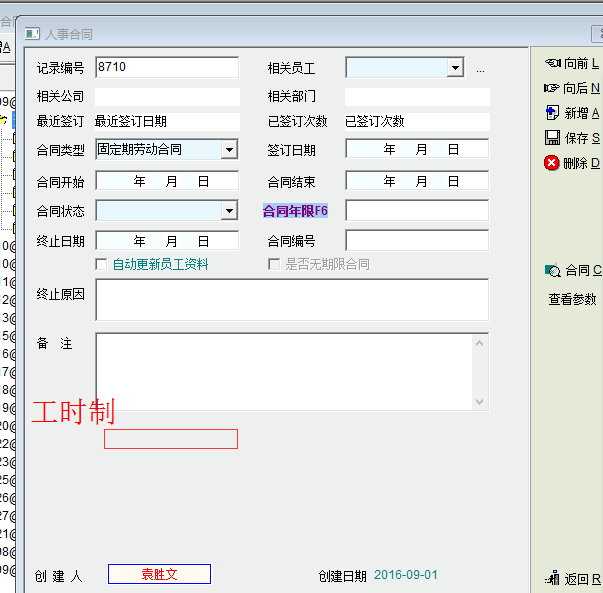Click the 人事合同 window title icon

[32, 34]
